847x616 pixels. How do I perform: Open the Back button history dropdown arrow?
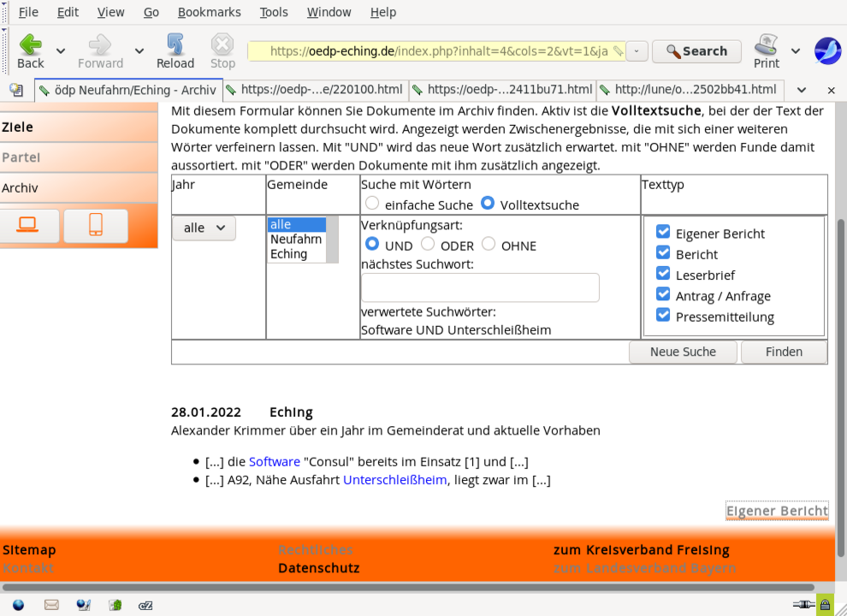point(61,51)
